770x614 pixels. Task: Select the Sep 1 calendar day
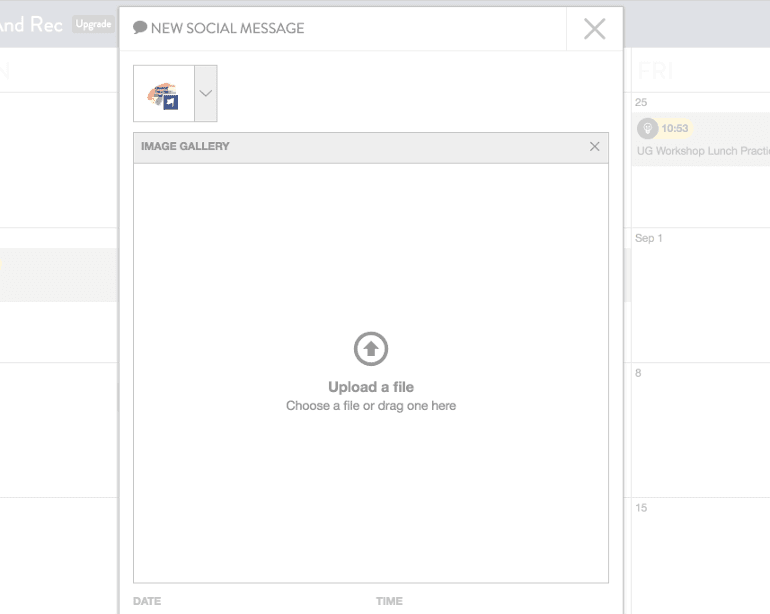point(649,238)
